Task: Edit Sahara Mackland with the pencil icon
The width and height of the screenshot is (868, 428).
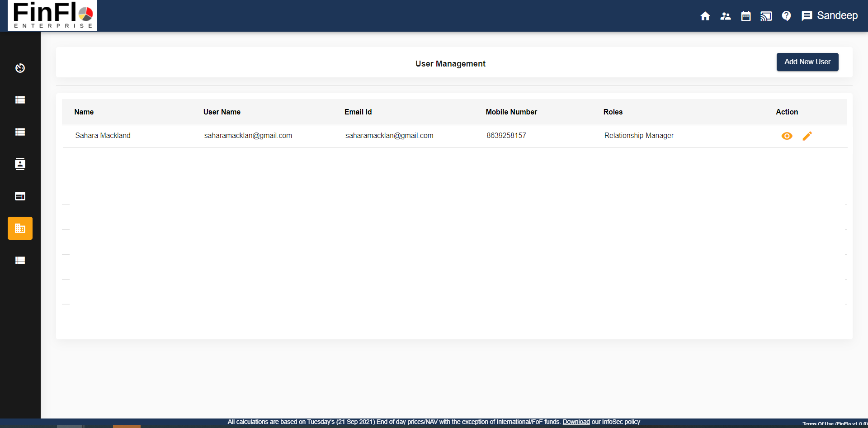Action: point(807,136)
